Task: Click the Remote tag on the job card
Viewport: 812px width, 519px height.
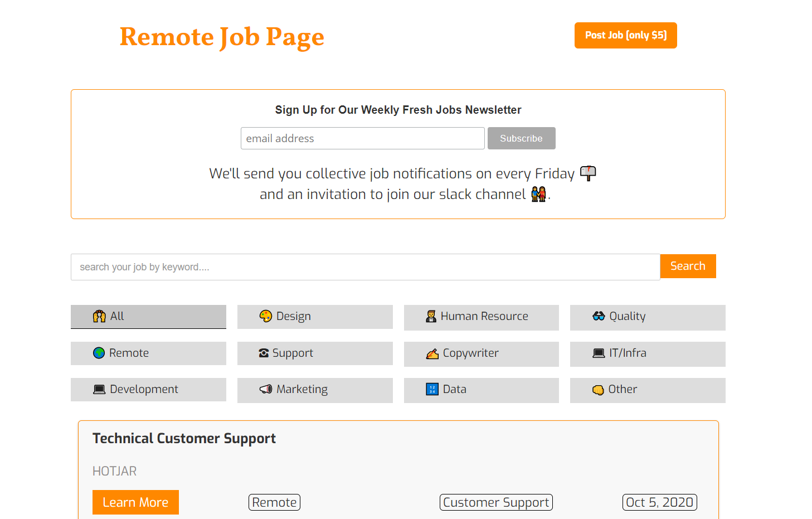Action: (x=274, y=502)
